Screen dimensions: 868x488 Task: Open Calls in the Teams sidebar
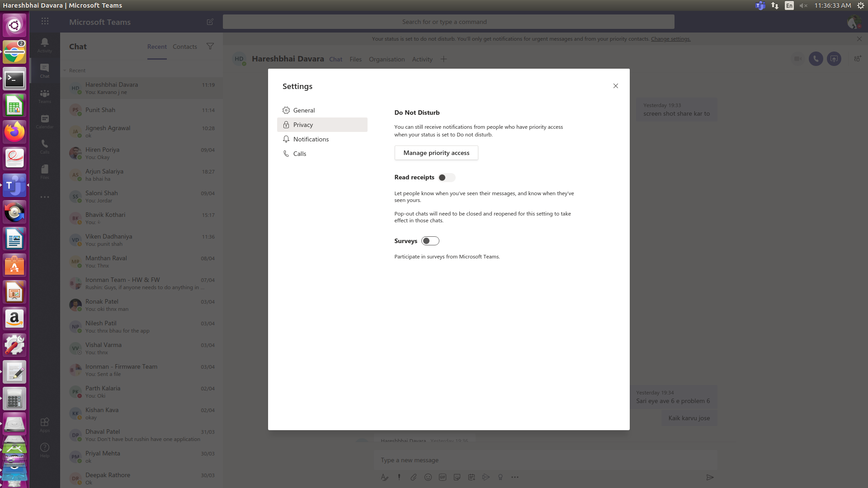(44, 146)
